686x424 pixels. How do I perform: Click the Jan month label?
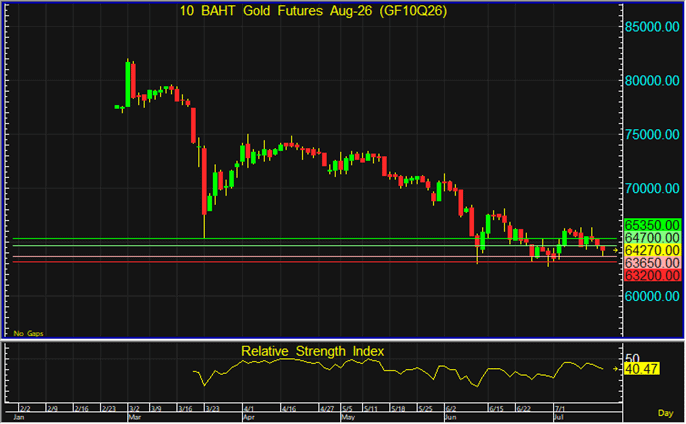coord(19,417)
